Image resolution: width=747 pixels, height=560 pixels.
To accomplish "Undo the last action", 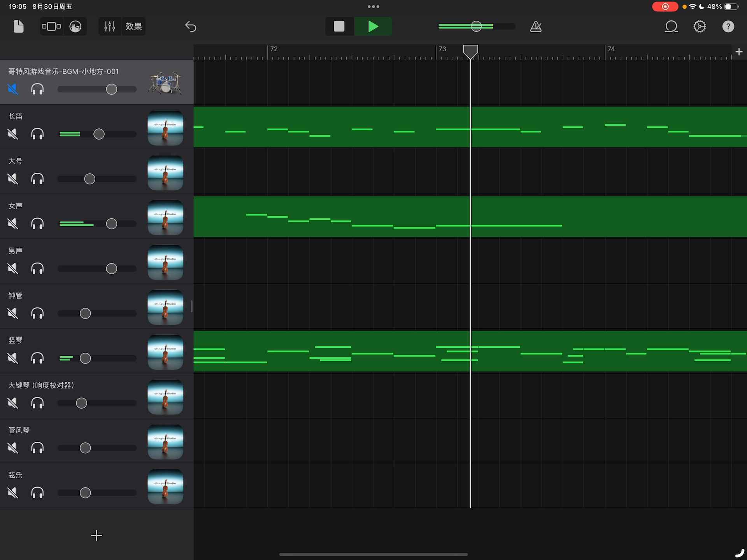I will [x=191, y=26].
